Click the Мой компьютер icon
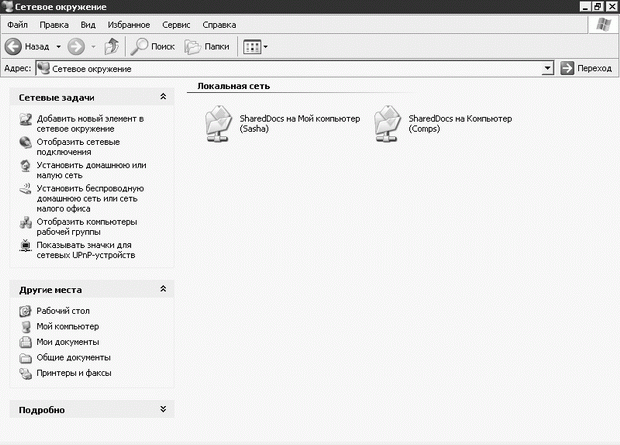The height and width of the screenshot is (445, 620). [x=25, y=327]
